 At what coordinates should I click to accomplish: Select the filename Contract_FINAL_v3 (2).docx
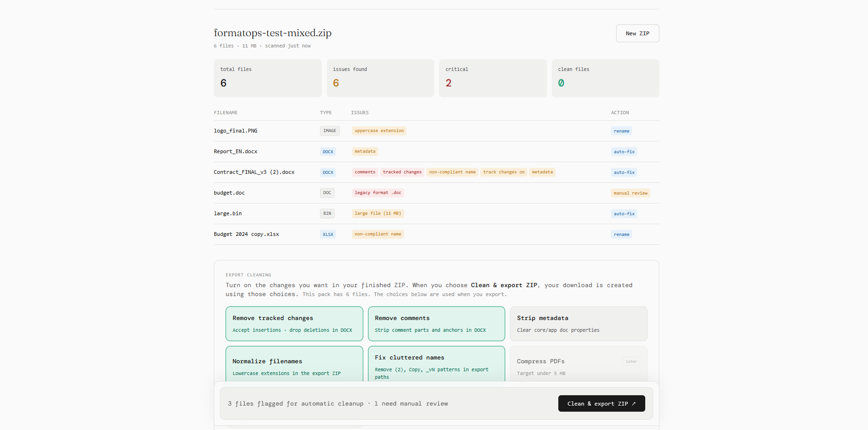254,172
